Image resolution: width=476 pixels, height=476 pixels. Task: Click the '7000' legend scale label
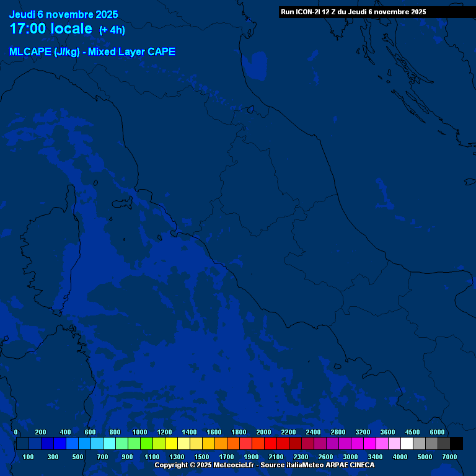click(449, 457)
